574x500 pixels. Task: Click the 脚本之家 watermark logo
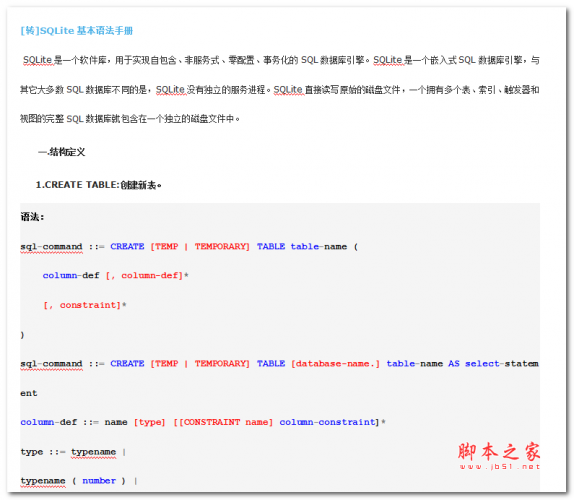tap(499, 451)
